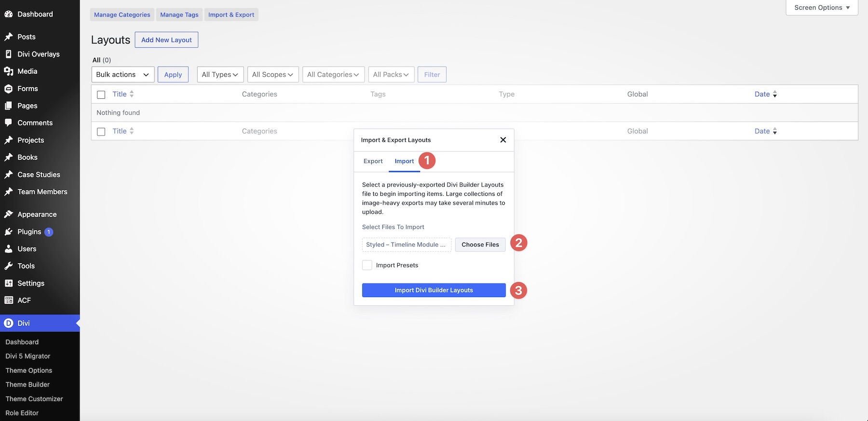Viewport: 868px width, 421px height.
Task: Open the All Packs filter dropdown
Action: click(x=391, y=75)
